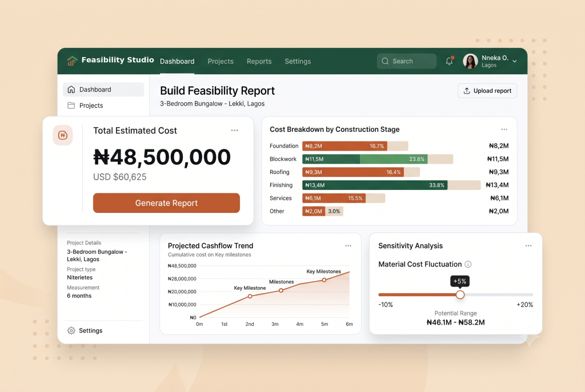
Task: Expand the user menu chevron beside Nneka O.
Action: coord(515,61)
